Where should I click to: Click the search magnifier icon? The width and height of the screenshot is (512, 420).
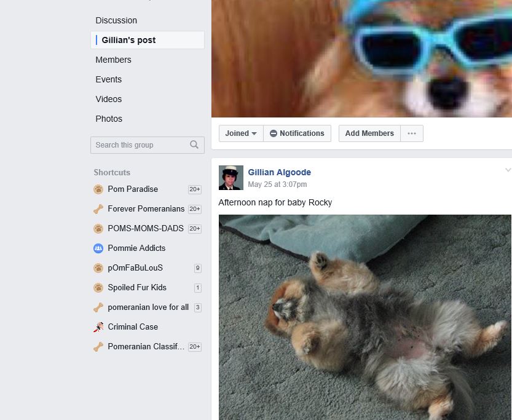coord(194,145)
